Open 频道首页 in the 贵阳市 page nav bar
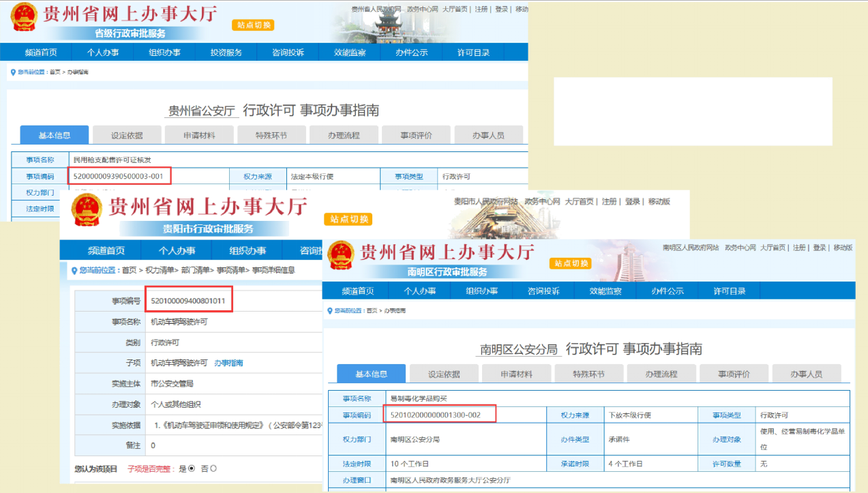 tap(106, 250)
